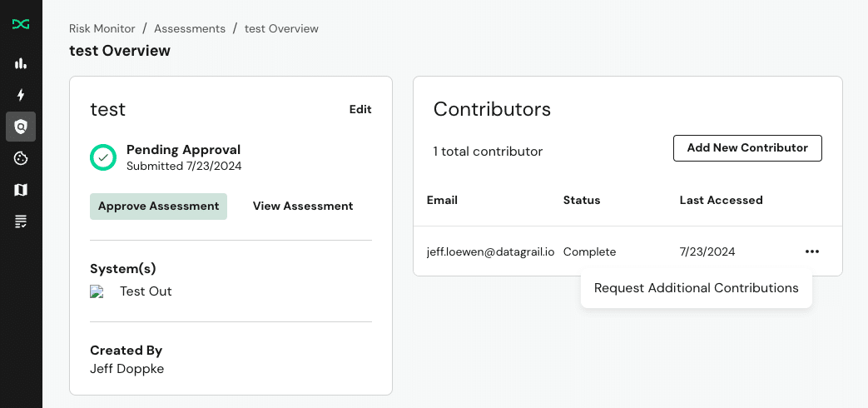Go to Risk Monitor breadcrumb link
868x408 pixels.
tap(102, 28)
